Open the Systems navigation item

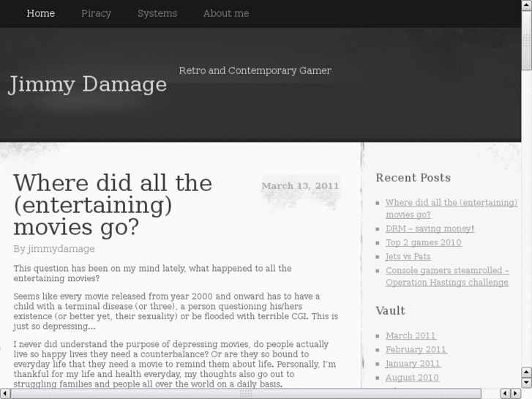click(x=157, y=13)
